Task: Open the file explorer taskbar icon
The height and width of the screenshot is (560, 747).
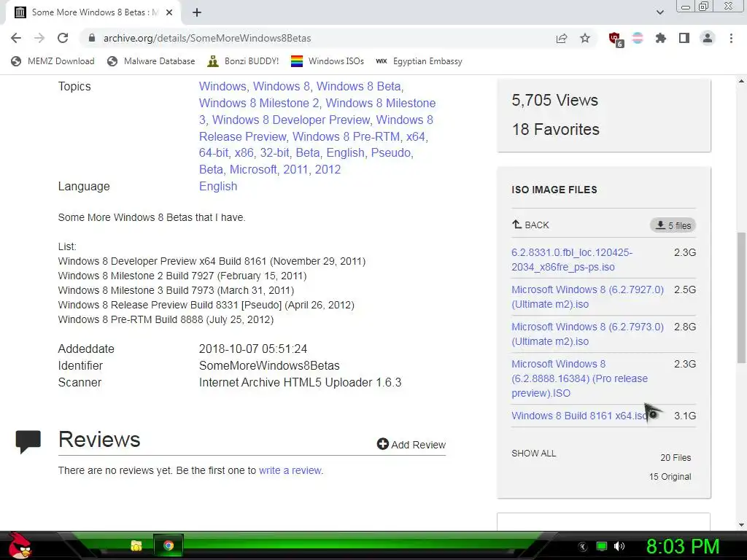Action: click(x=136, y=545)
